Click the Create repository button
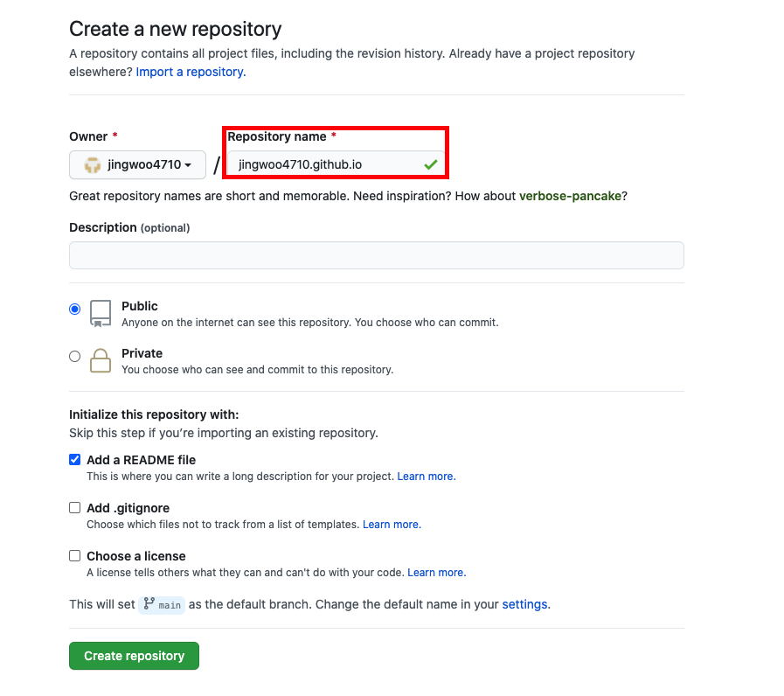This screenshot has height=696, width=784. 134,656
